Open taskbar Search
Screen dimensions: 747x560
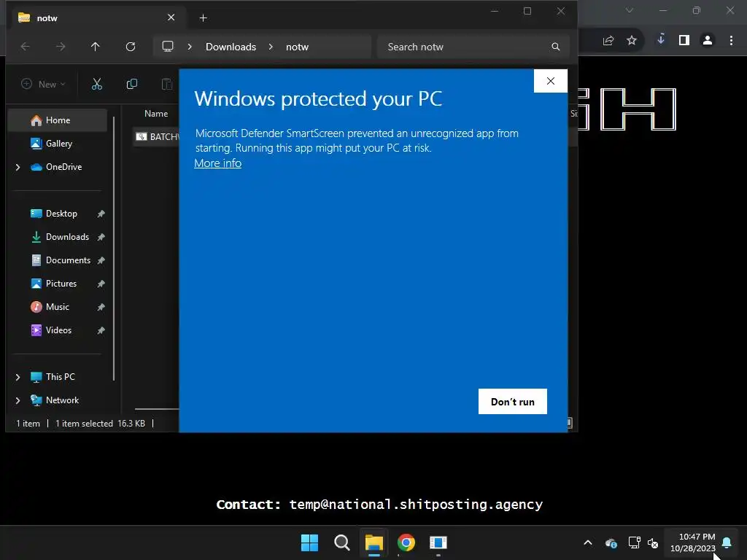[x=341, y=542]
